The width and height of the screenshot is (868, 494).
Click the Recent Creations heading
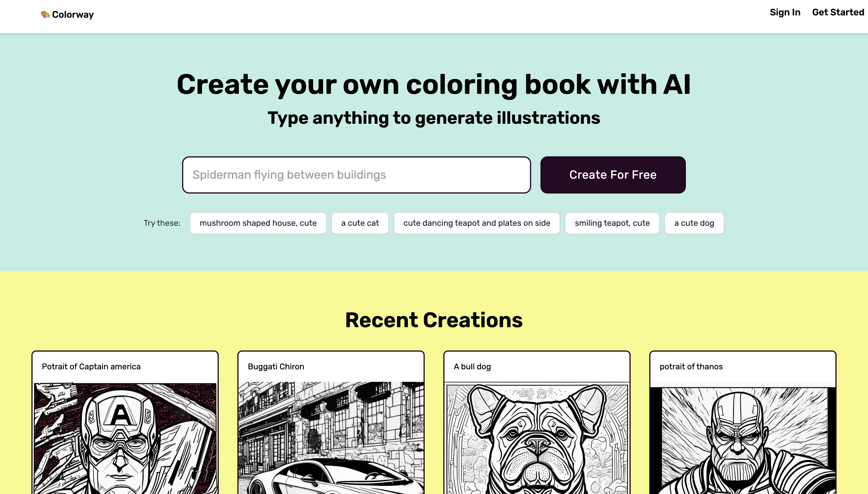(x=434, y=319)
